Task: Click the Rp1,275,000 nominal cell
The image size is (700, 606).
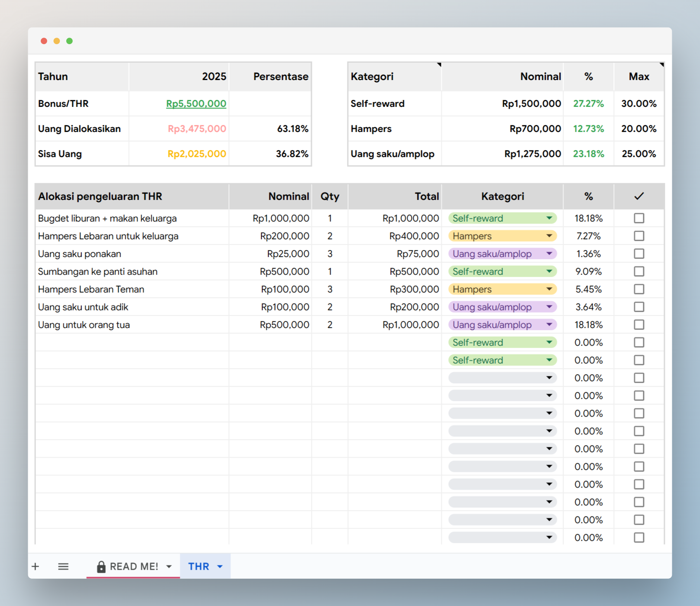Action: coord(502,154)
